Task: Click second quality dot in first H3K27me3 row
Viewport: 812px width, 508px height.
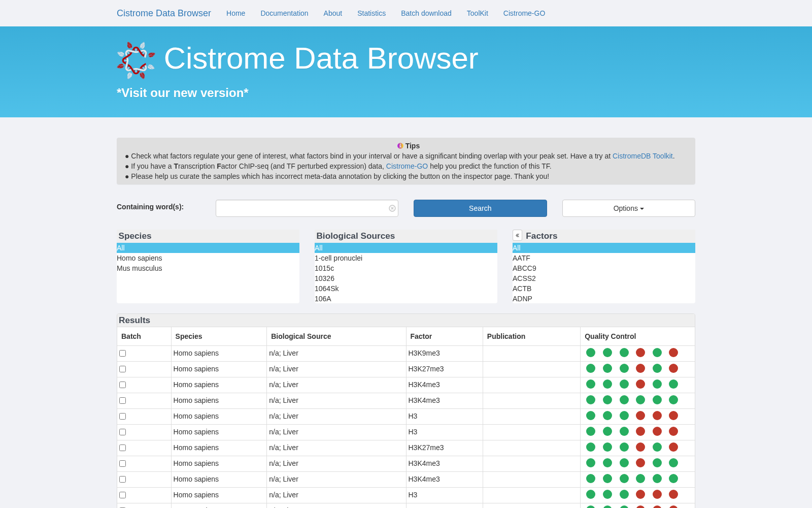Action: [x=607, y=368]
